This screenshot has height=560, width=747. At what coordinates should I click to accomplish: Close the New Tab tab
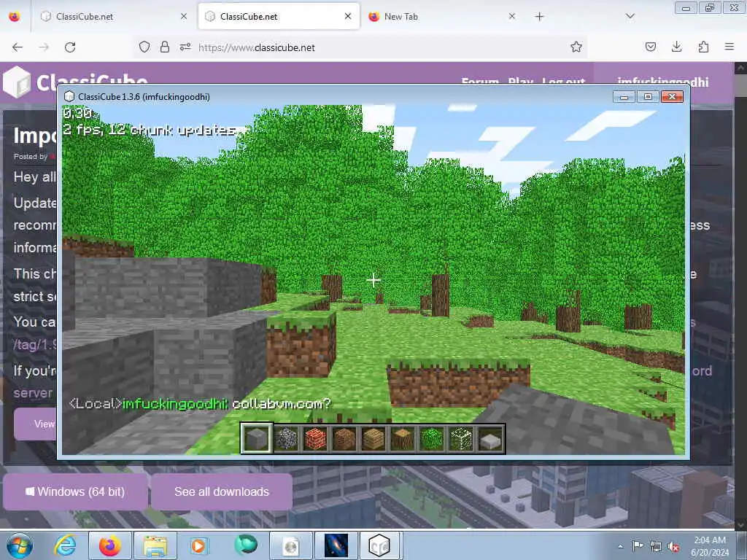click(x=511, y=17)
